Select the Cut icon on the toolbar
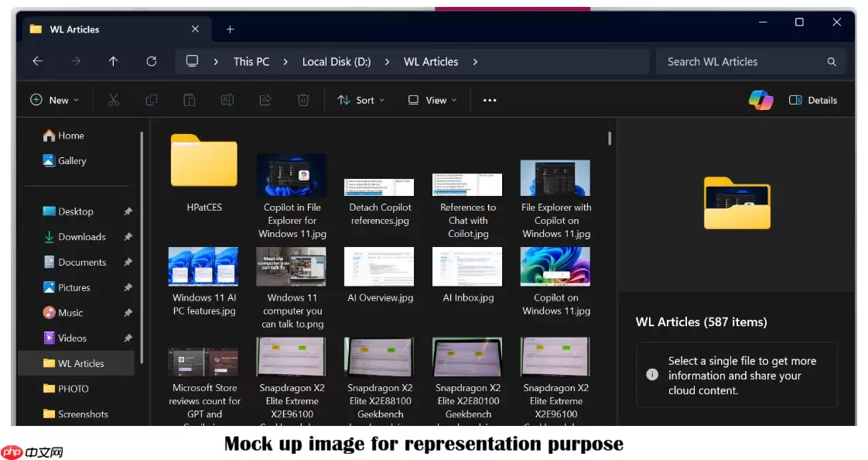 pos(114,99)
